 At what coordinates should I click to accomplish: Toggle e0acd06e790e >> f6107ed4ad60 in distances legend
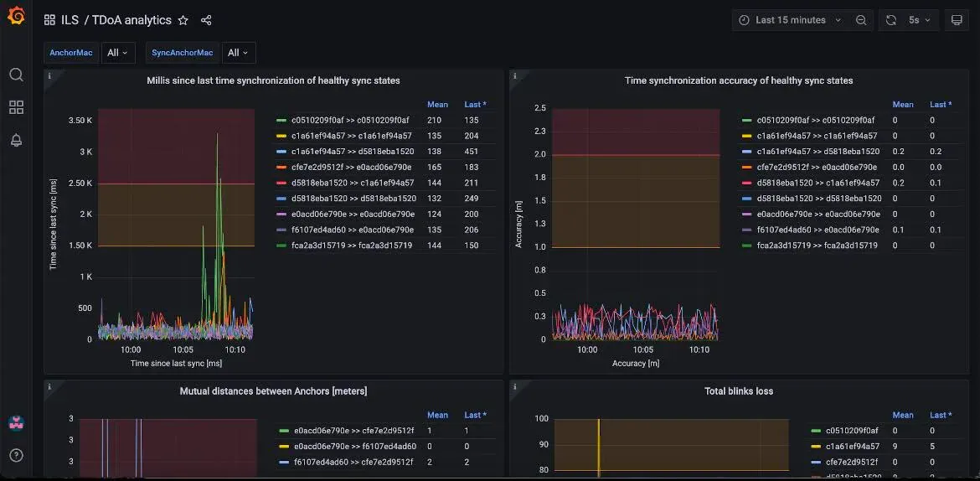[353, 446]
